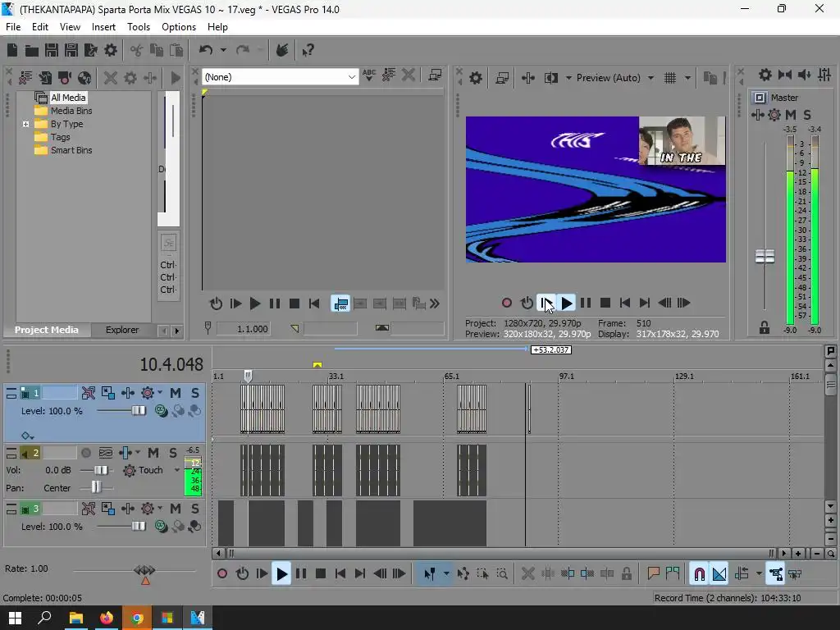Open the Touch automation mode dropdown

coord(177,470)
